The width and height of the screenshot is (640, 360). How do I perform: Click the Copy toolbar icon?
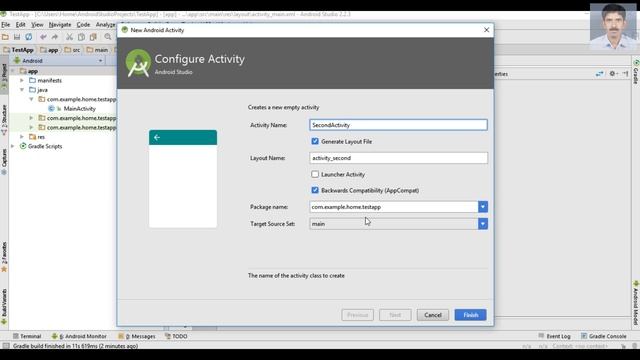[81, 37]
